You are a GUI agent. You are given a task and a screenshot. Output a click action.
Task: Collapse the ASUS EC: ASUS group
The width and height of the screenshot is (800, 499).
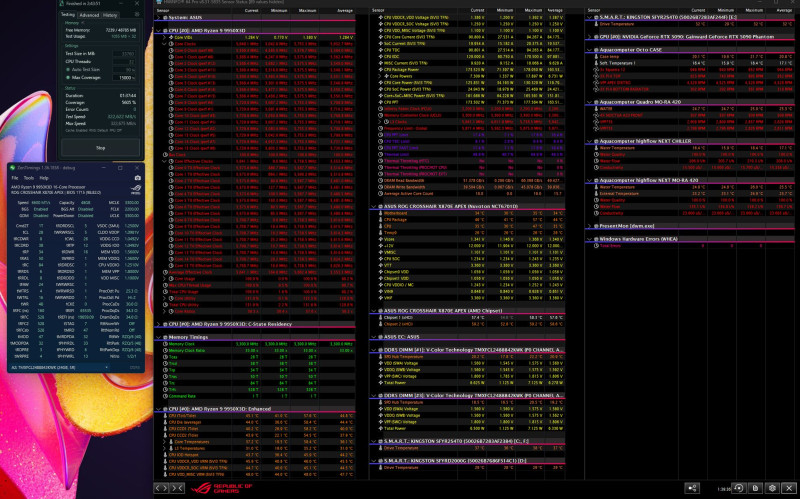point(373,337)
